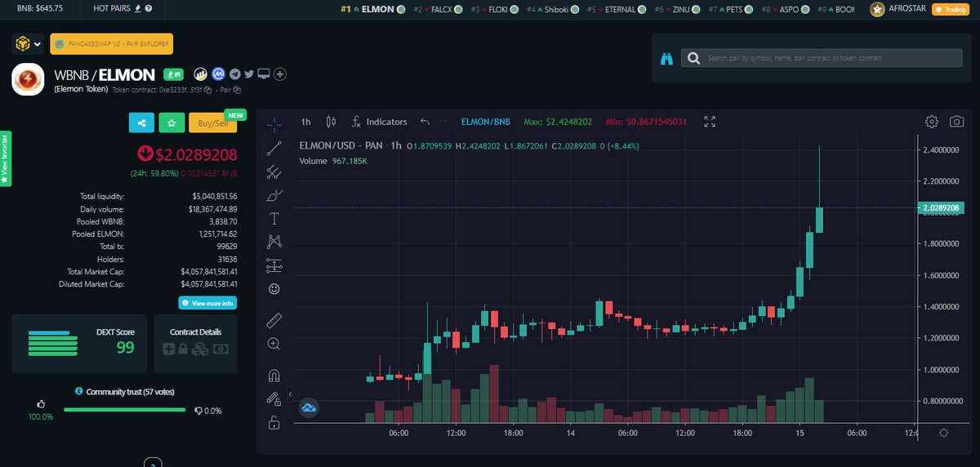Viewport: 980px width, 467px height.
Task: Open hot pair #2 FALCX
Action: tap(438, 10)
